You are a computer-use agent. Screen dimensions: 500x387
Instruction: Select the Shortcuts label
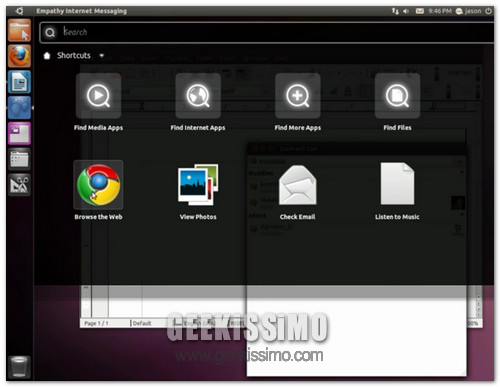(x=74, y=55)
